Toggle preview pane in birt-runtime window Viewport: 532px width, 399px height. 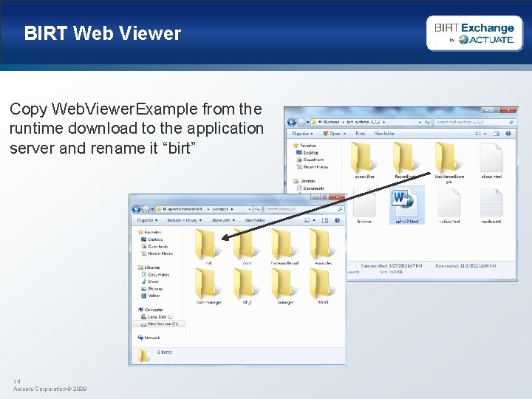(x=496, y=134)
